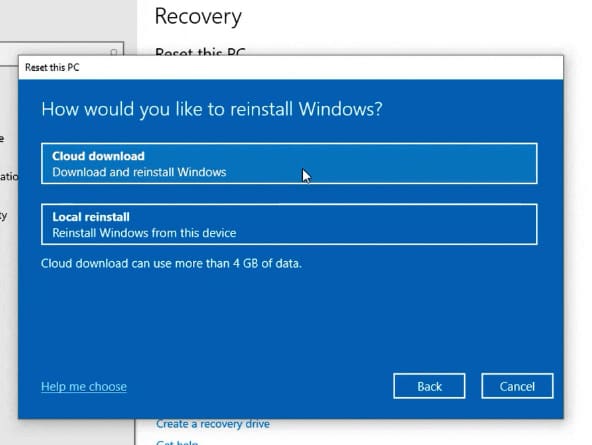Click the 4 GB data usage note
Viewport: 592px width, 445px height.
(171, 263)
